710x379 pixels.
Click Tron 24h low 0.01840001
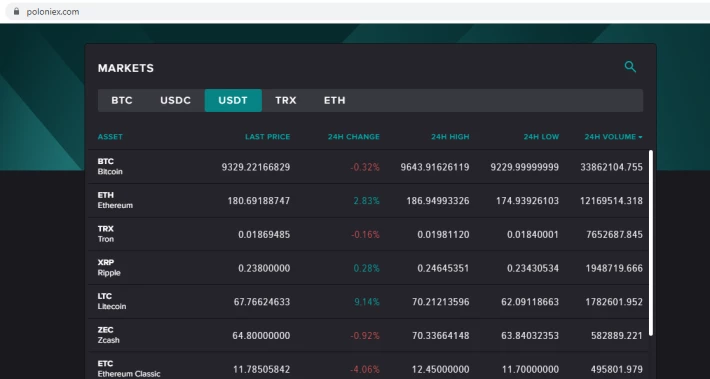pyautogui.click(x=533, y=235)
